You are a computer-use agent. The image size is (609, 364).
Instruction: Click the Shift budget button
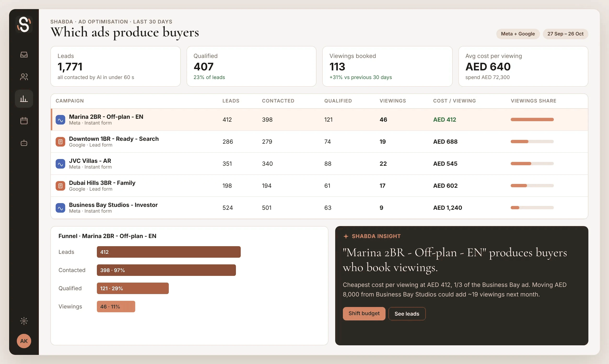pyautogui.click(x=364, y=313)
